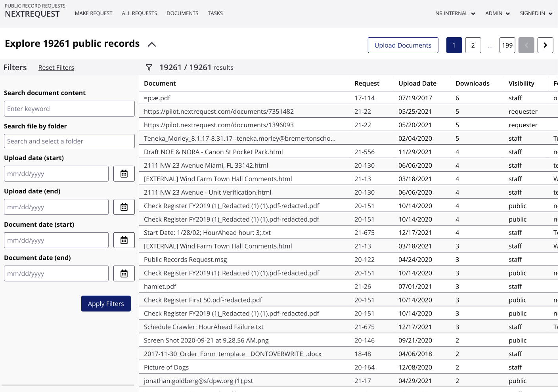Jump to page 199

[507, 45]
